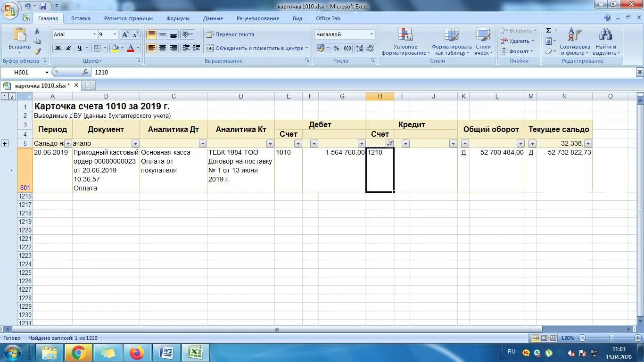Open the Данные ribbon tab
644x362 pixels.
(213, 18)
